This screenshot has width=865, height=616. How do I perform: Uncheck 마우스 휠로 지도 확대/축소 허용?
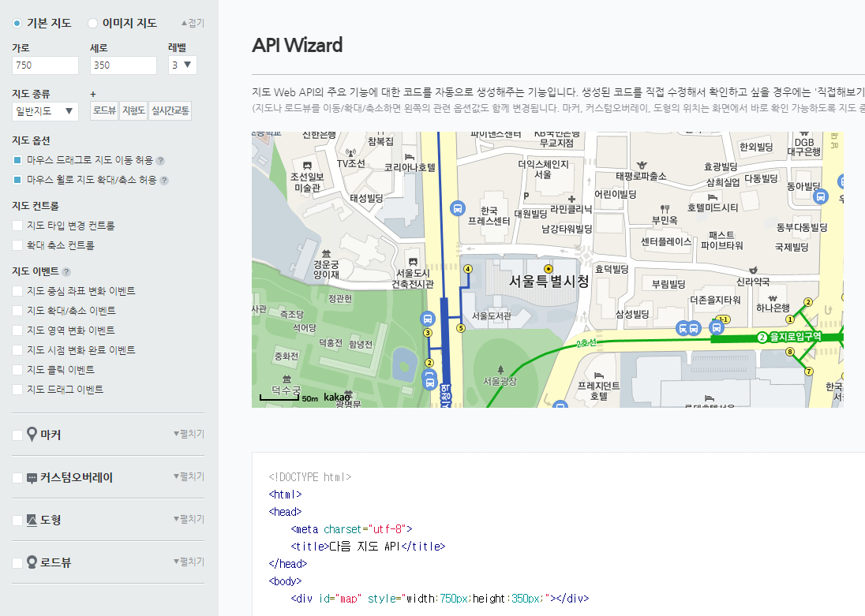coord(17,180)
